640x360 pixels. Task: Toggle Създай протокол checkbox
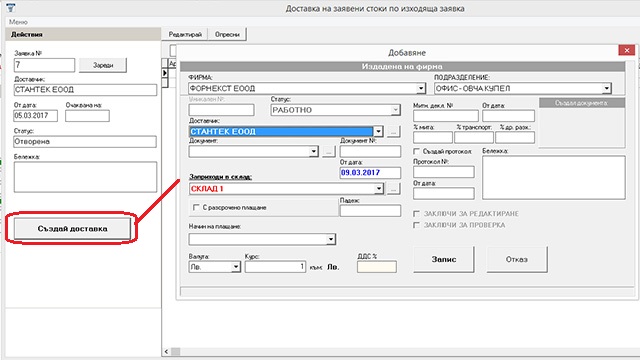coord(417,151)
